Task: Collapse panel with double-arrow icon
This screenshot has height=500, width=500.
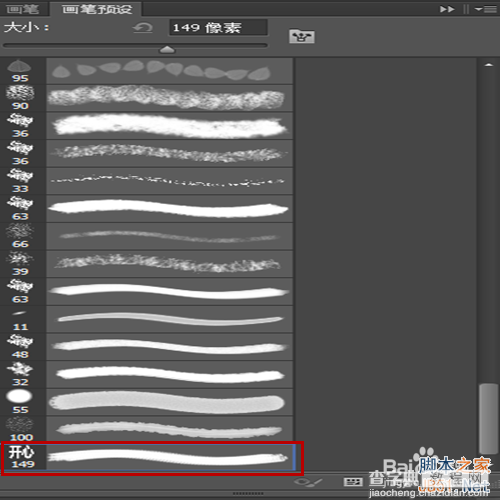Action: 447,9
